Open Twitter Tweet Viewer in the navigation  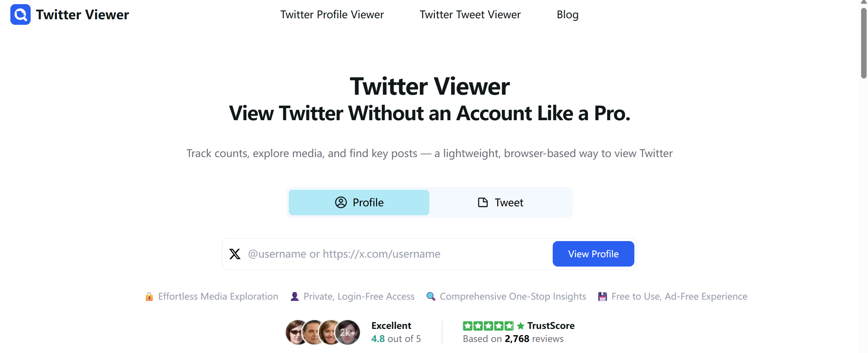(x=470, y=14)
